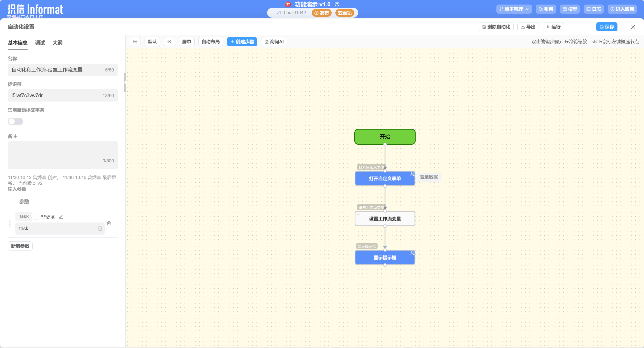
Task: Click the user icon on 显示提示框 node
Action: 412,253
